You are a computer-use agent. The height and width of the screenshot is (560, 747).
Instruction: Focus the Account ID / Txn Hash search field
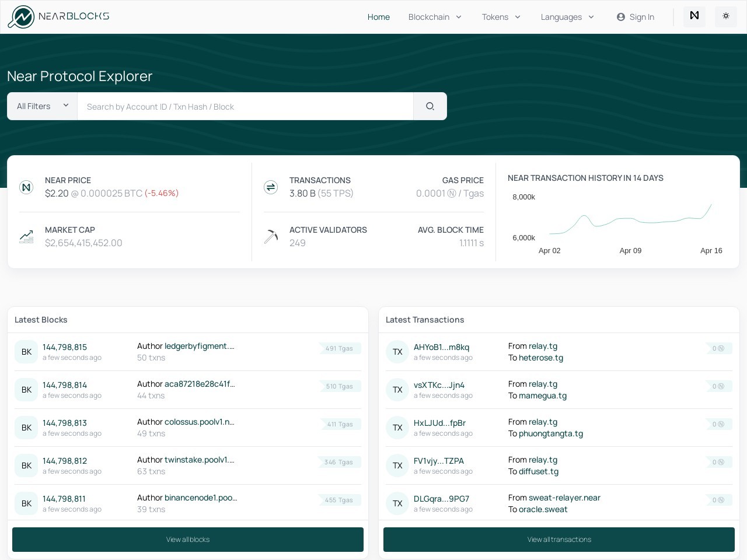point(245,106)
